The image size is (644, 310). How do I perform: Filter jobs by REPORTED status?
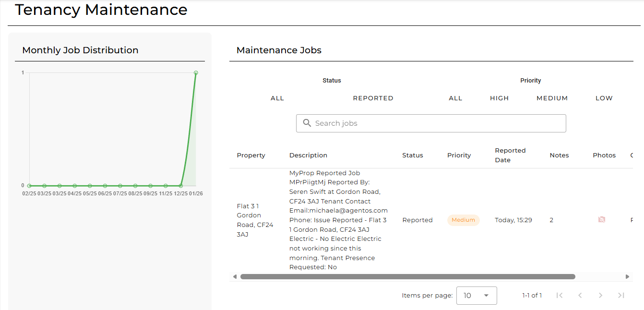(x=373, y=98)
